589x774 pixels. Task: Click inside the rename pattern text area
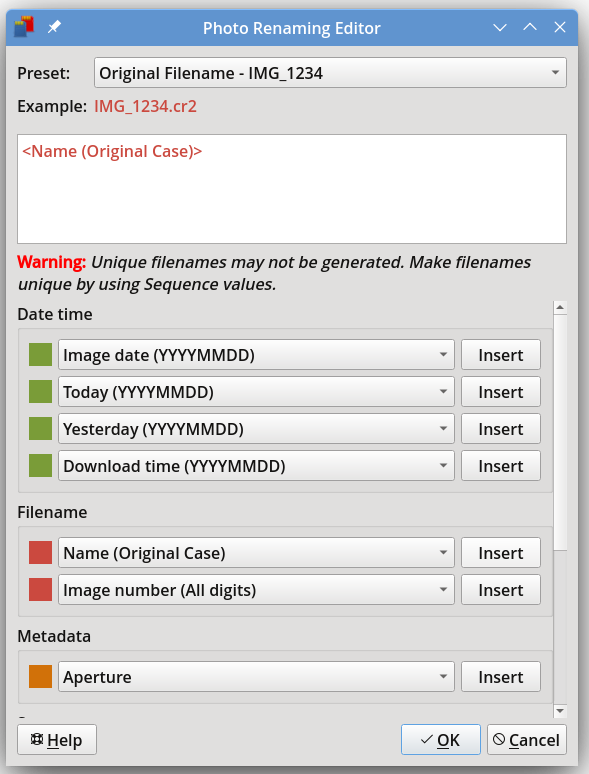point(292,189)
